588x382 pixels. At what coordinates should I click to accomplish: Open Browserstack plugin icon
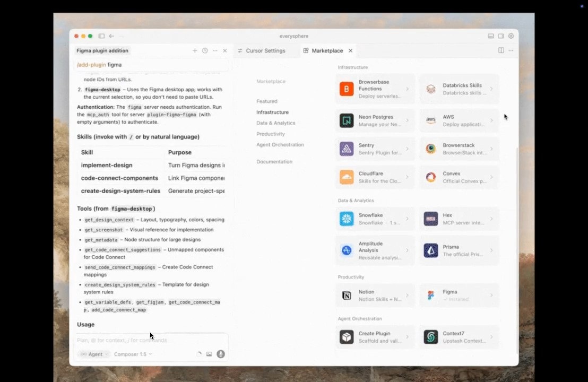[x=431, y=149]
